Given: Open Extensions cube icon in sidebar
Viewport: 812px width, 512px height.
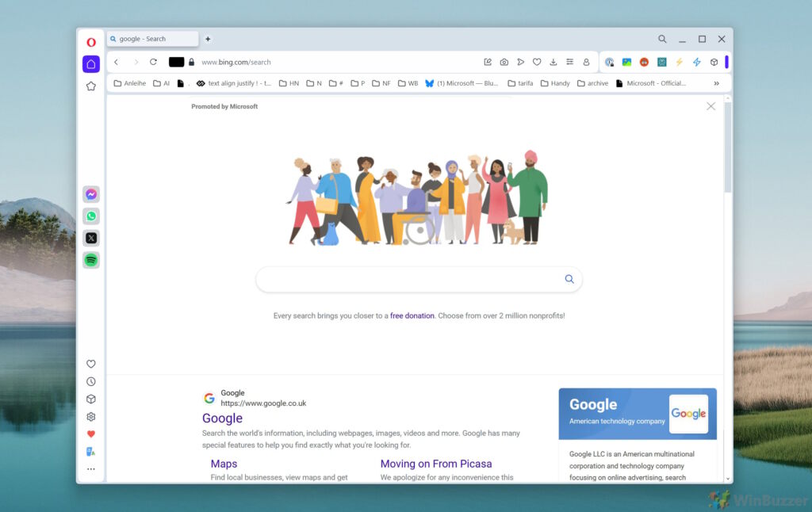Looking at the screenshot, I should (x=91, y=399).
